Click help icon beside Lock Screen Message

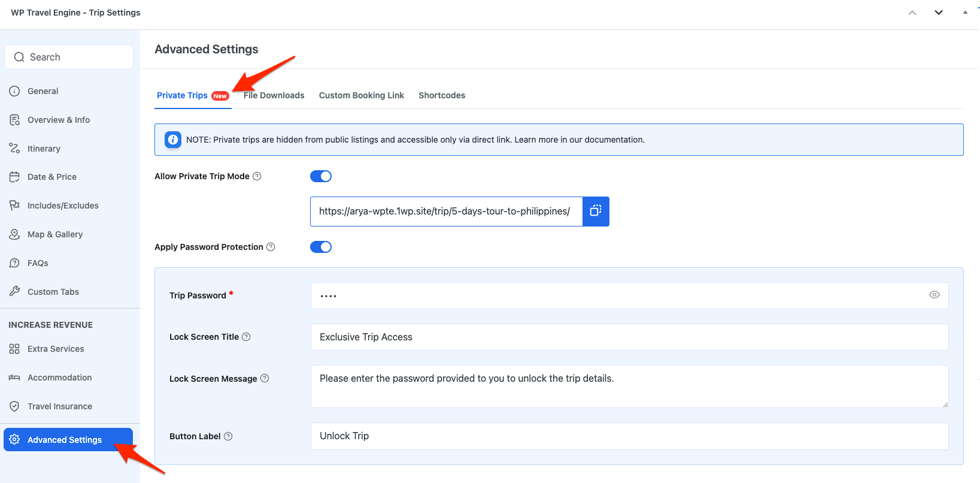coord(265,378)
